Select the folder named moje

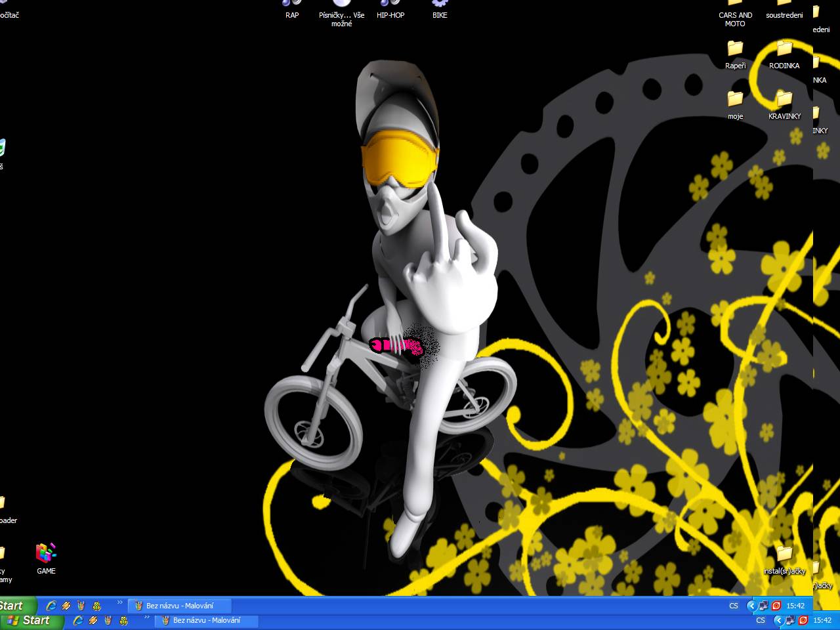point(735,102)
